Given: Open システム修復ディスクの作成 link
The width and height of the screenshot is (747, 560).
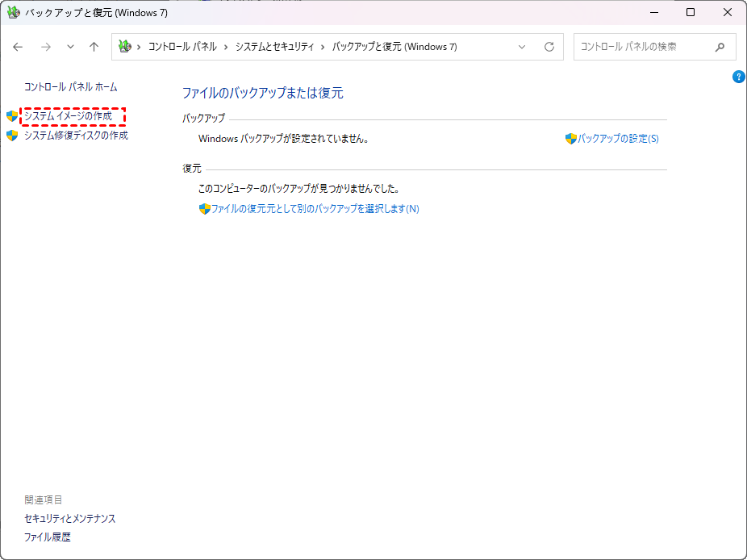Looking at the screenshot, I should tap(76, 136).
